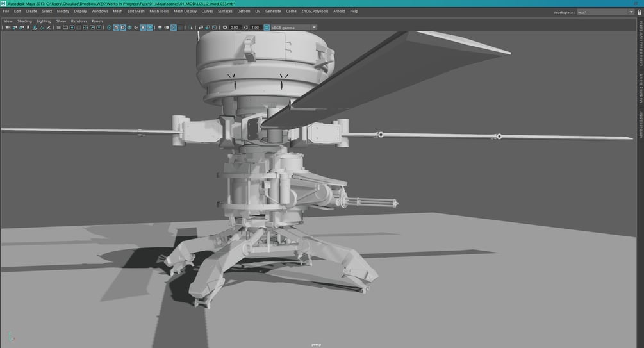Toggle the Resolution Gate icon

pyautogui.click(x=72, y=28)
